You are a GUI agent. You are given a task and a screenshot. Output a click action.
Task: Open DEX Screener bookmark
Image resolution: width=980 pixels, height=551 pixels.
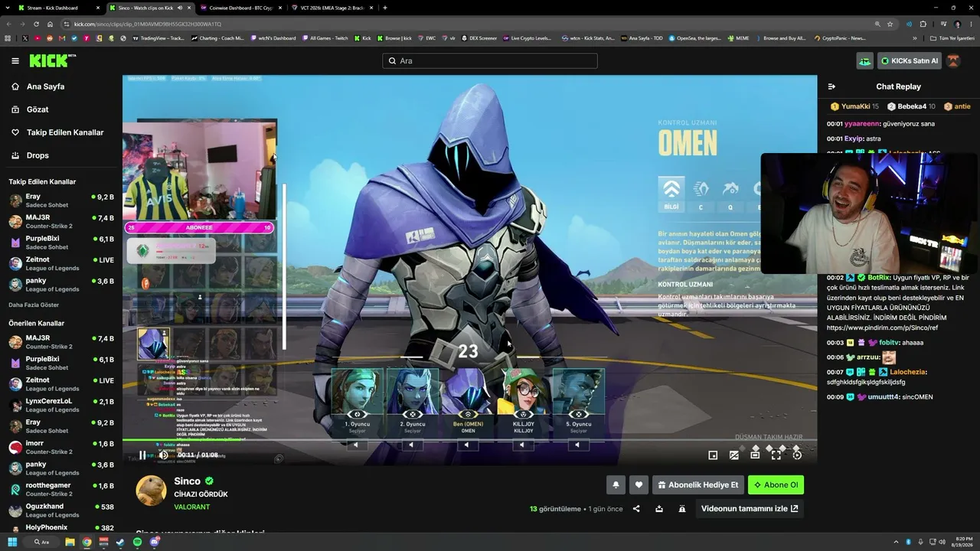tap(479, 37)
